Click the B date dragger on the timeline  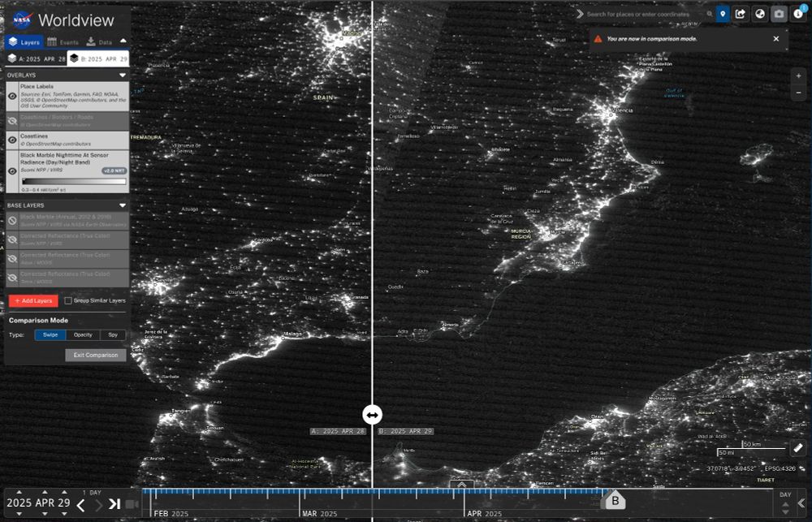pos(615,501)
